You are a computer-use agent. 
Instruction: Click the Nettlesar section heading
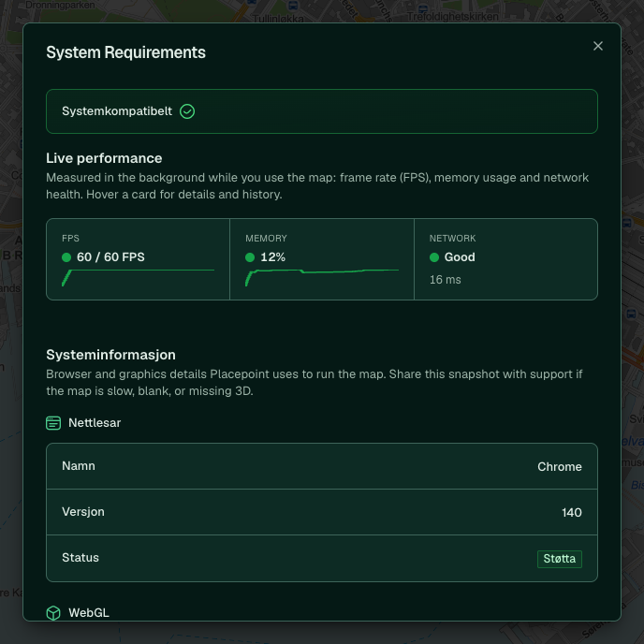(x=95, y=423)
